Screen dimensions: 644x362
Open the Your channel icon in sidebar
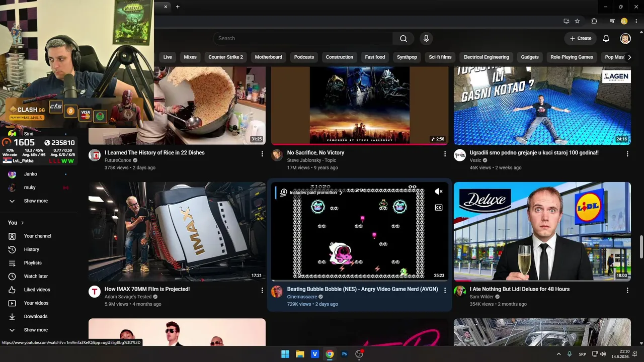(x=12, y=236)
